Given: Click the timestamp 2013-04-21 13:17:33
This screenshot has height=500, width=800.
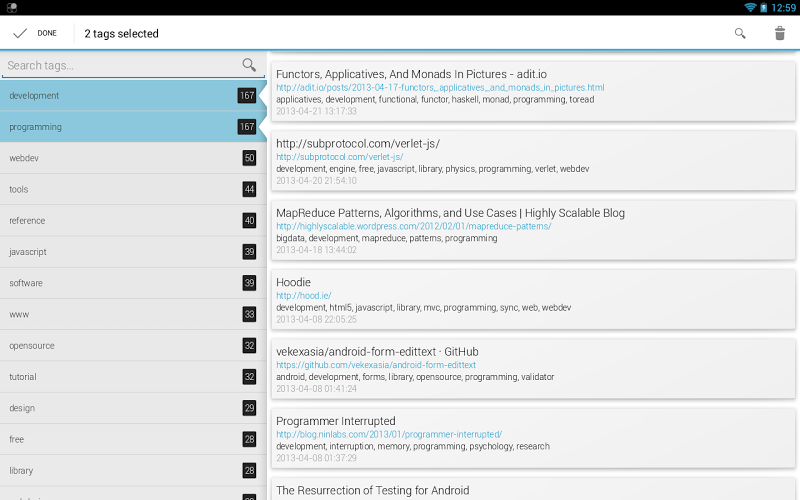Looking at the screenshot, I should click(x=316, y=111).
